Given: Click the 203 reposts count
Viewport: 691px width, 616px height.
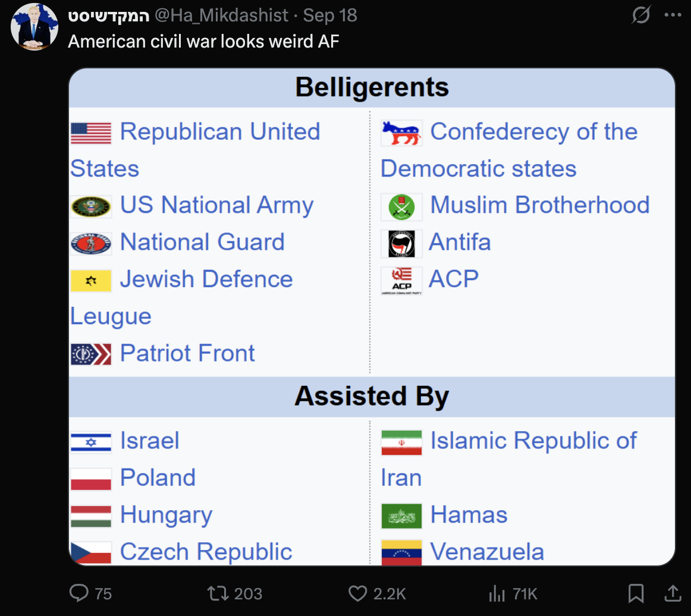Looking at the screenshot, I should point(248,594).
